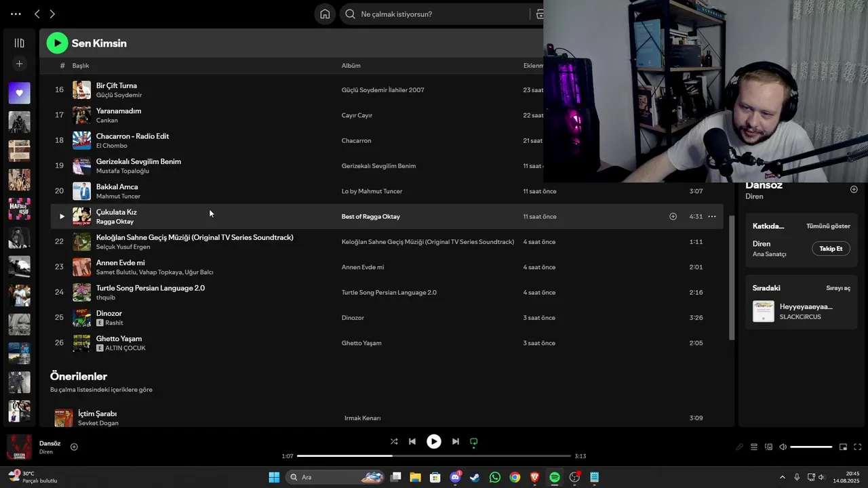This screenshot has width=868, height=488.
Task: Click the 'Takip Et' follow button
Action: (831, 249)
